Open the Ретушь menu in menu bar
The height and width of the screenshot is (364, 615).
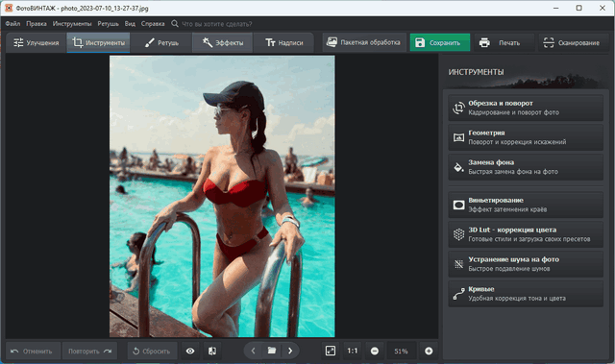(108, 24)
